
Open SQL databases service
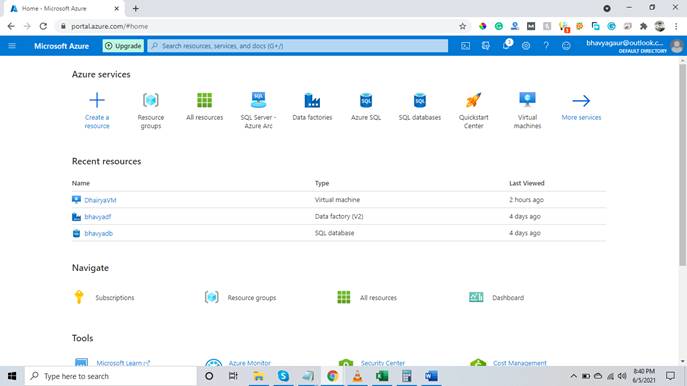(x=420, y=106)
